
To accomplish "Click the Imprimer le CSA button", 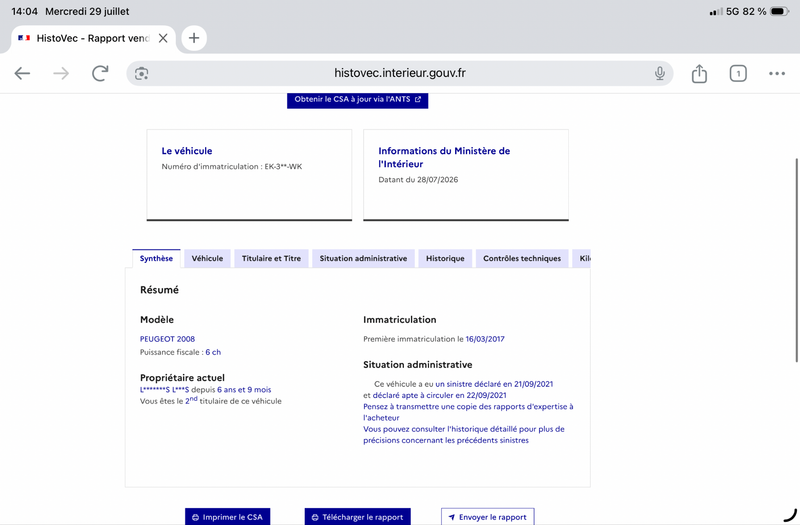I will [x=228, y=517].
